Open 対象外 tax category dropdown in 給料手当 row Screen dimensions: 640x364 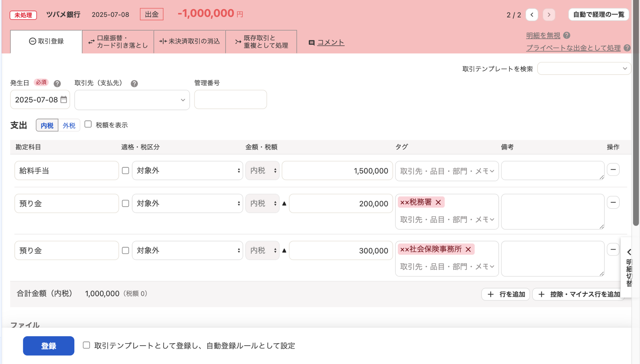coord(187,170)
